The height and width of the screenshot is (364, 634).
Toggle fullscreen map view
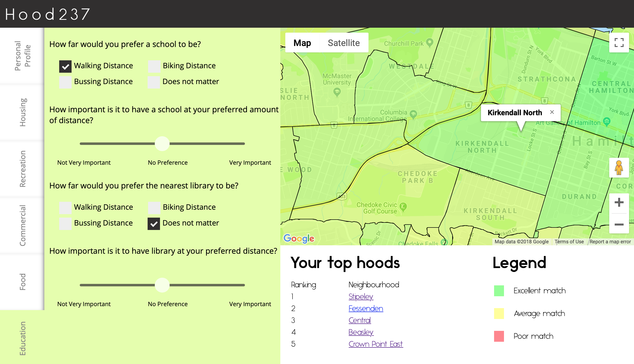[618, 43]
